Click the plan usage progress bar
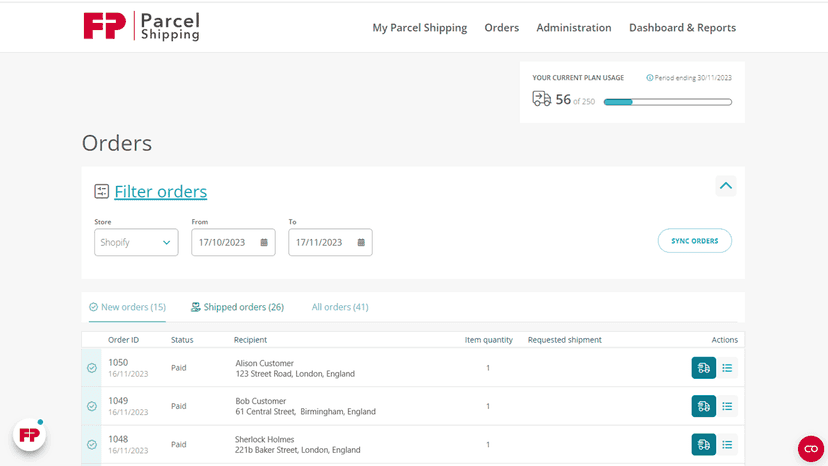This screenshot has height=466, width=828. (667, 102)
